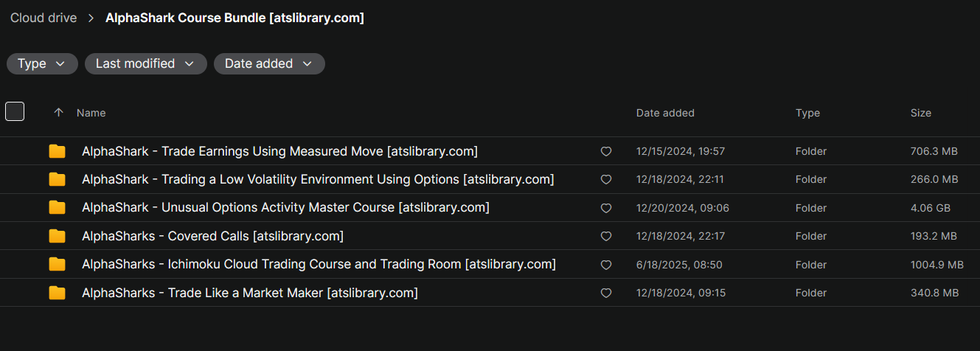980x351 pixels.
Task: Sort by the Type column header
Action: click(807, 113)
